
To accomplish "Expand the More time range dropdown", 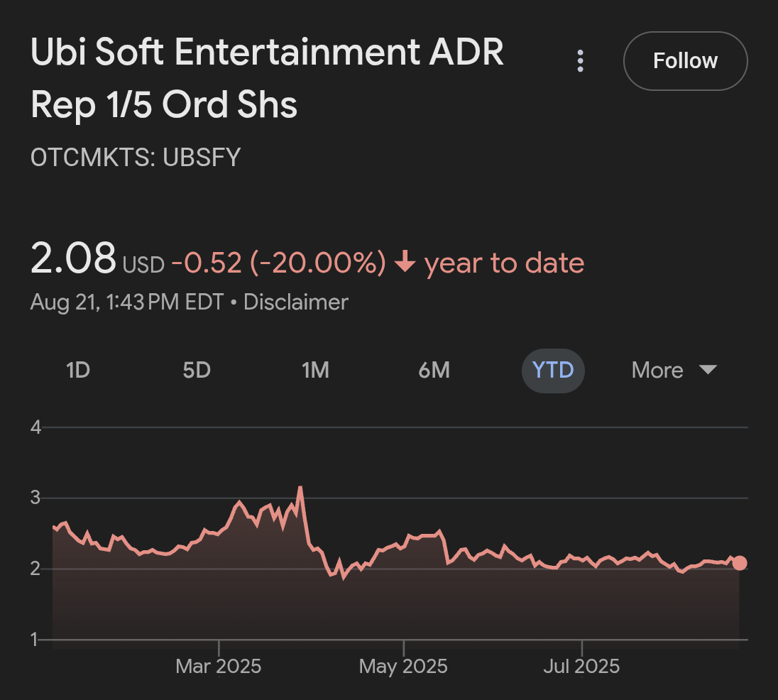I will tap(674, 371).
